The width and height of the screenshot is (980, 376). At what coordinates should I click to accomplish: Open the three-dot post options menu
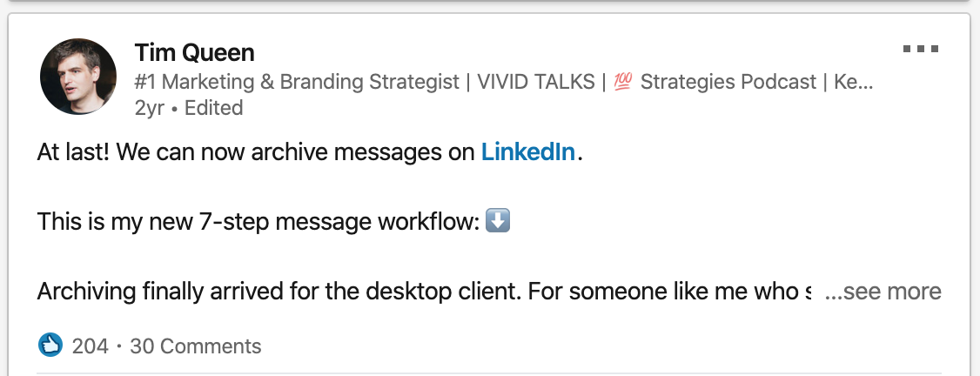pos(920,50)
